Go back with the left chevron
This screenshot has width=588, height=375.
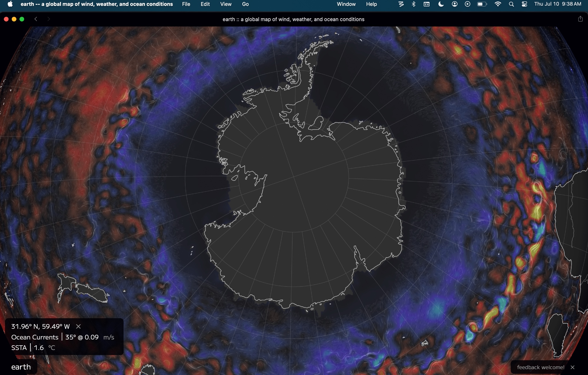tap(36, 19)
